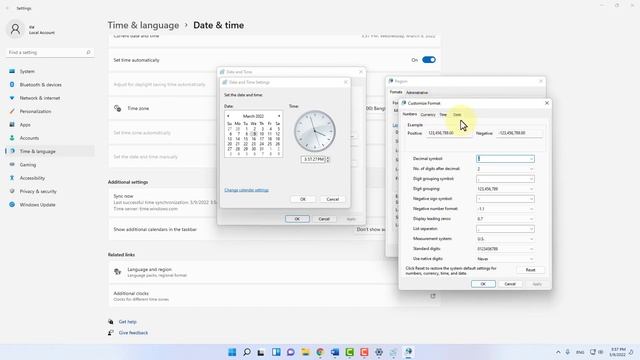Screen dimensions: 640x360
Task: Open taskbar Search
Action: pyautogui.click(x=247, y=352)
